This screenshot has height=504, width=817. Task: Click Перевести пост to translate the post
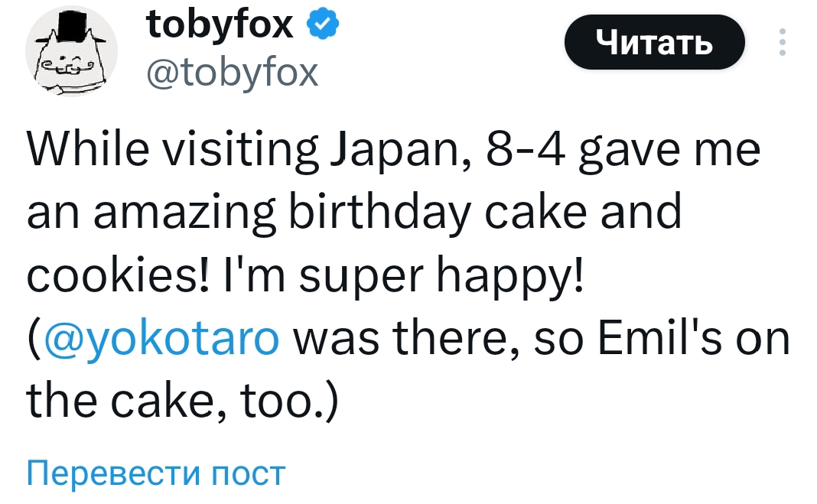[x=156, y=473]
